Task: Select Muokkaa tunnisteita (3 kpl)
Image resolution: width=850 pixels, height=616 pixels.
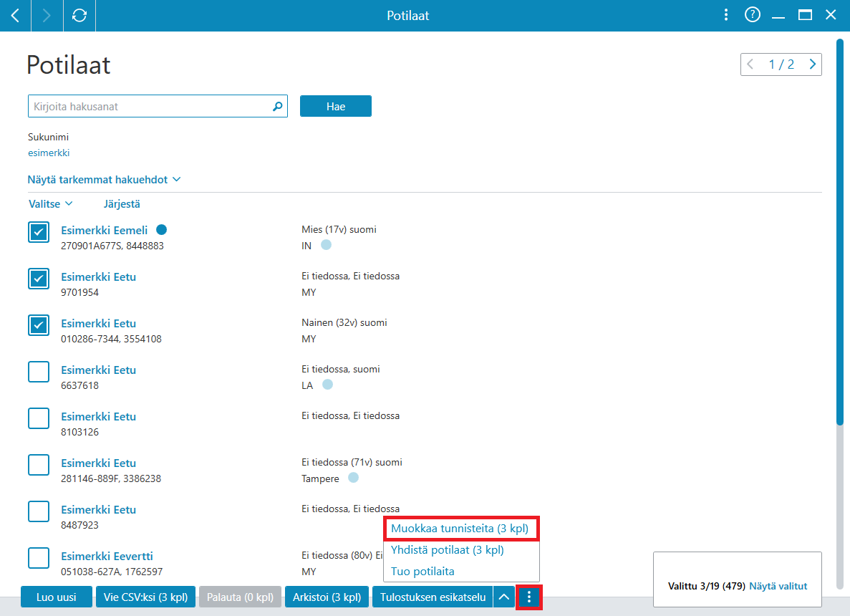Action: (460, 528)
